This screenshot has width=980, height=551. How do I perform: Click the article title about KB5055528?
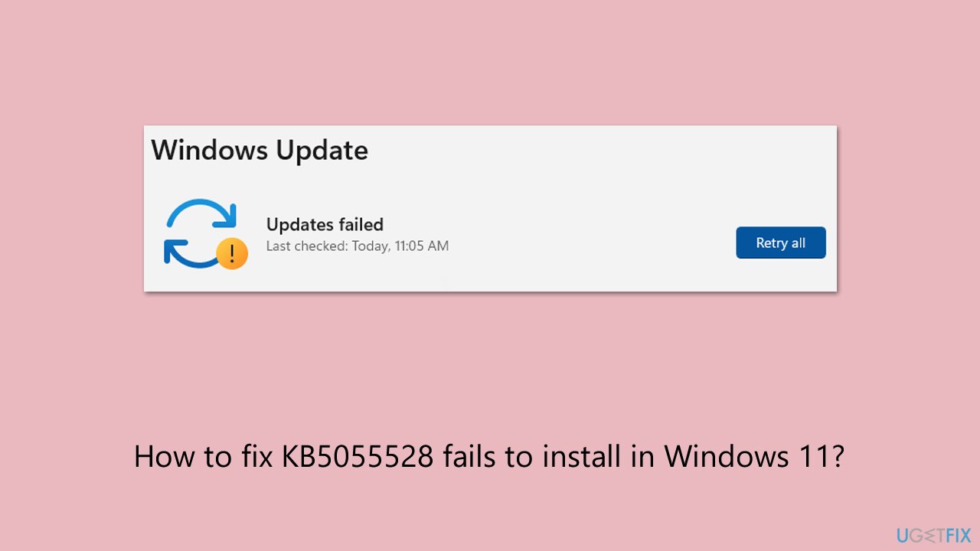pyautogui.click(x=490, y=456)
